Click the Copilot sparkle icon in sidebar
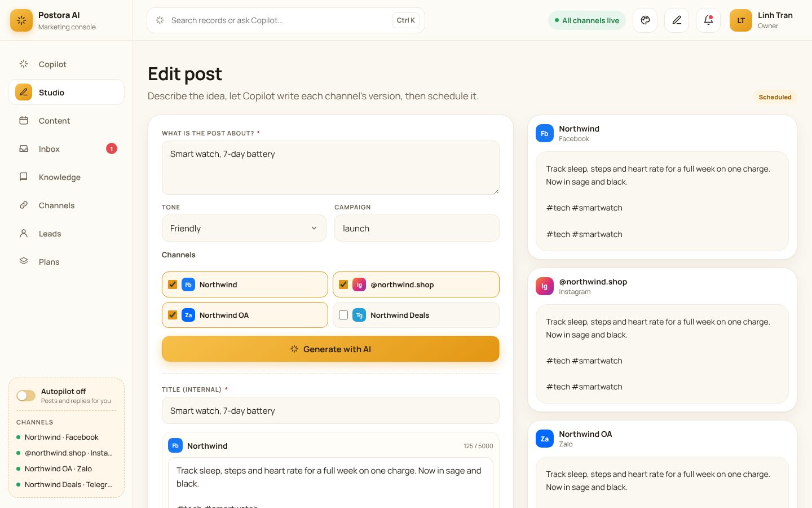The height and width of the screenshot is (508, 812). [x=24, y=64]
